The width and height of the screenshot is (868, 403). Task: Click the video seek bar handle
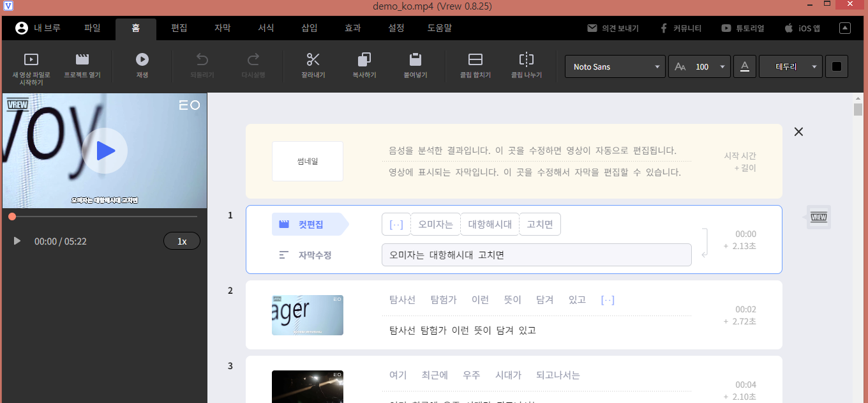click(12, 217)
